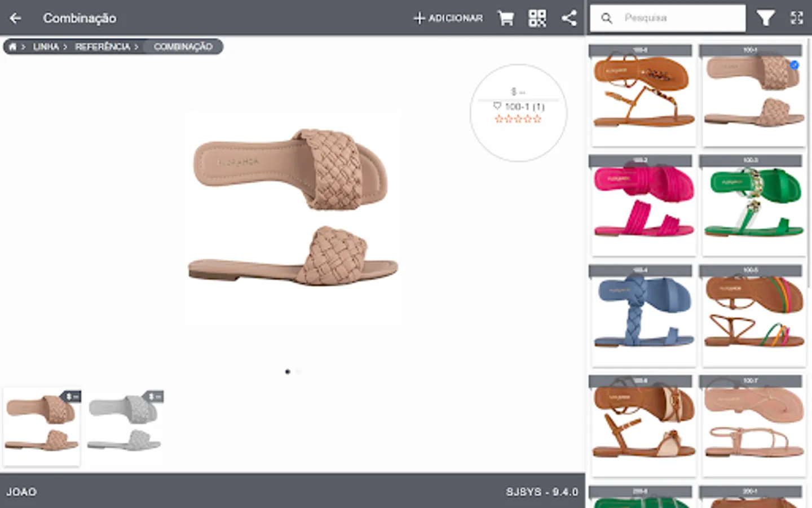
Task: Open the brown and cream buckle sandal card
Action: [643, 426]
